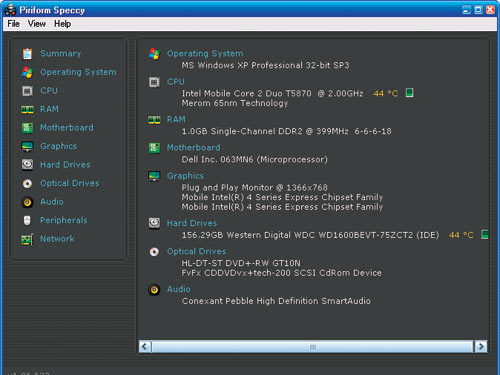Select Peripherals in the sidebar

(x=64, y=220)
